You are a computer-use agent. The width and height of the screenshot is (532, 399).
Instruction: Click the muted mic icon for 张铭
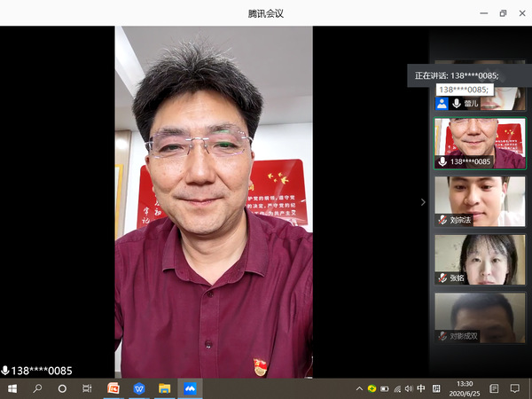(442, 278)
